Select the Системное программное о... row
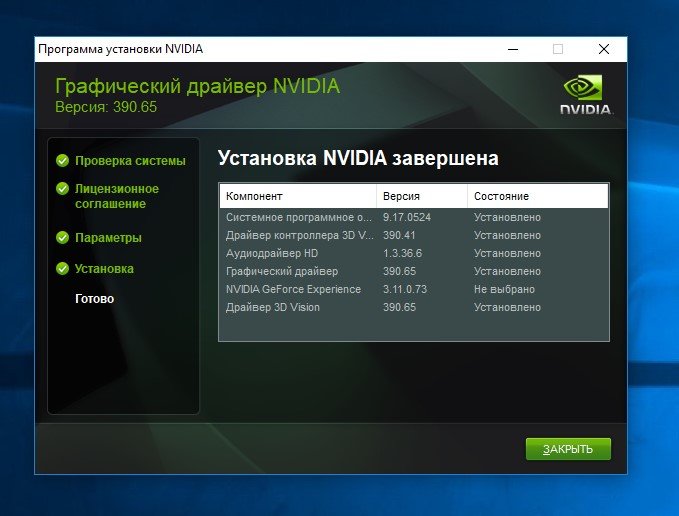The height and width of the screenshot is (516, 679). 414,217
